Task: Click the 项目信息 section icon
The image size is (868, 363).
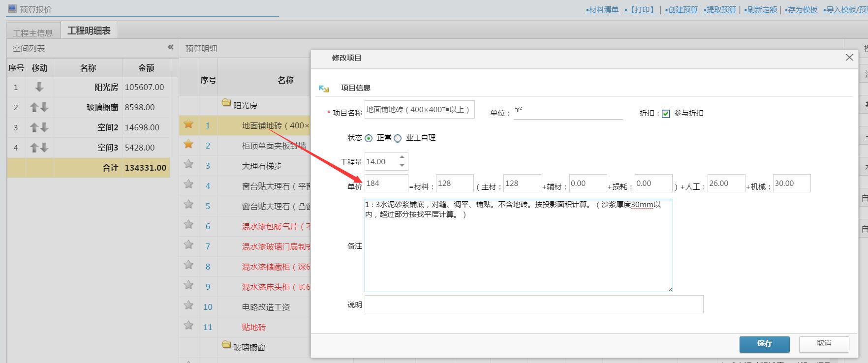Action: (324, 88)
